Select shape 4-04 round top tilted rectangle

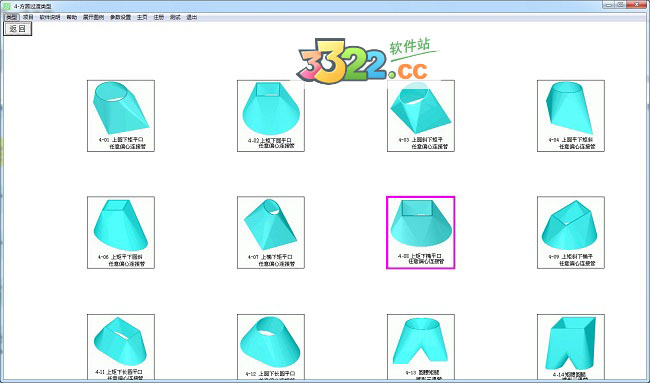pyautogui.click(x=571, y=116)
